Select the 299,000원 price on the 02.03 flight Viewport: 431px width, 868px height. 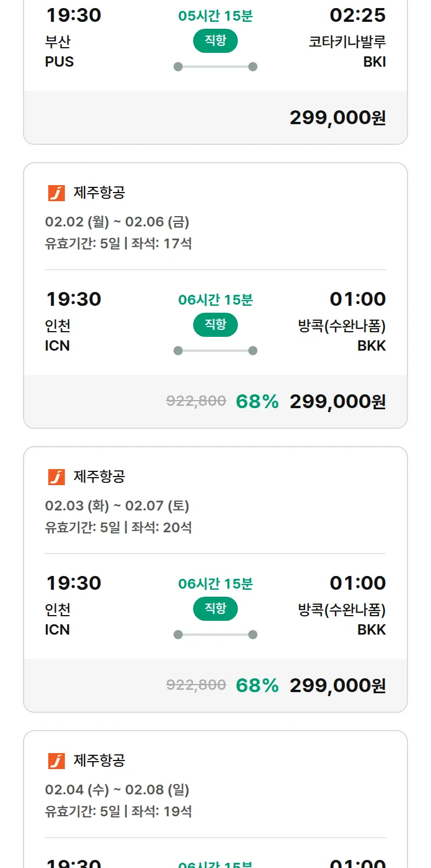click(337, 686)
